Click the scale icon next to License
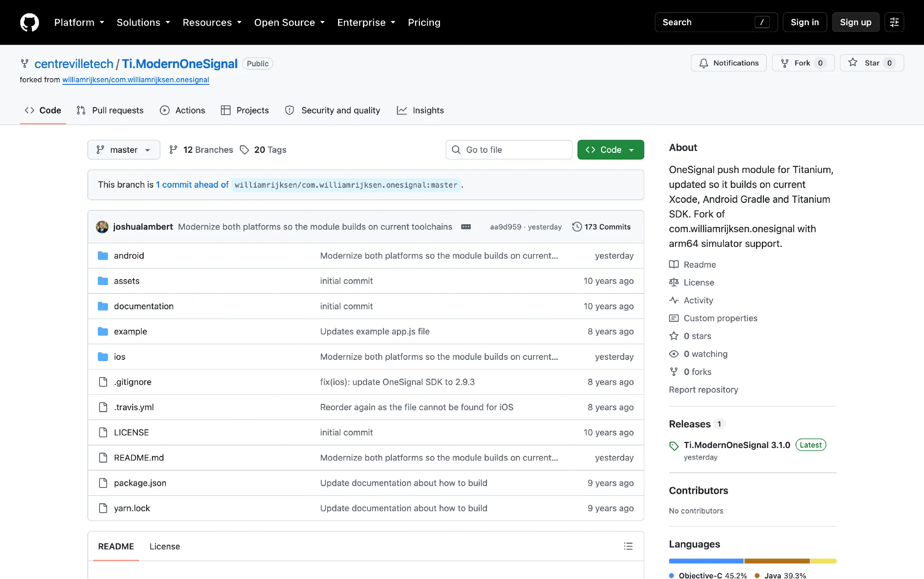 tap(674, 282)
